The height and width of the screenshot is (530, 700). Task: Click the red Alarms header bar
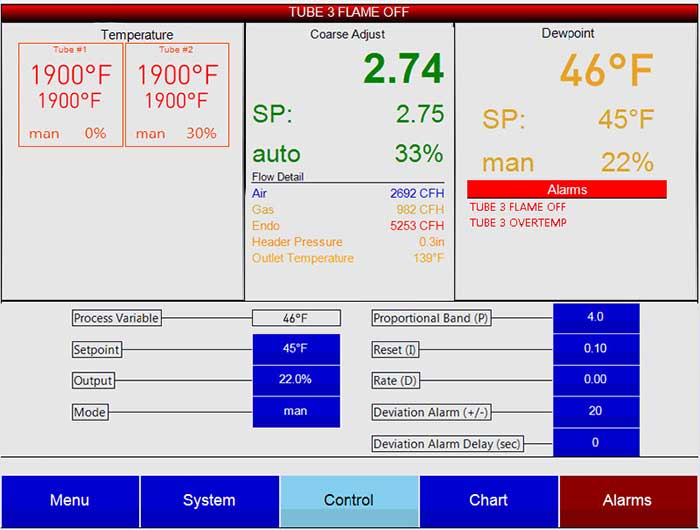click(567, 189)
